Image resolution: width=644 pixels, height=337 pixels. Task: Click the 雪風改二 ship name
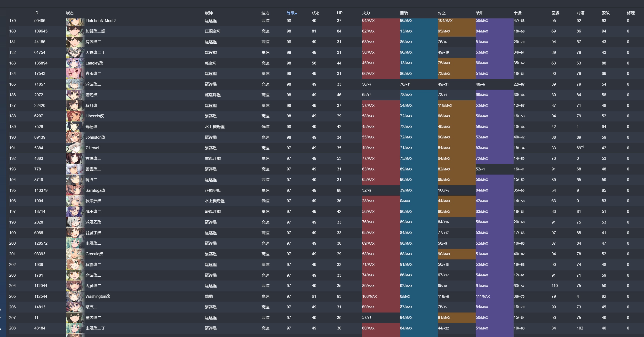click(x=93, y=286)
